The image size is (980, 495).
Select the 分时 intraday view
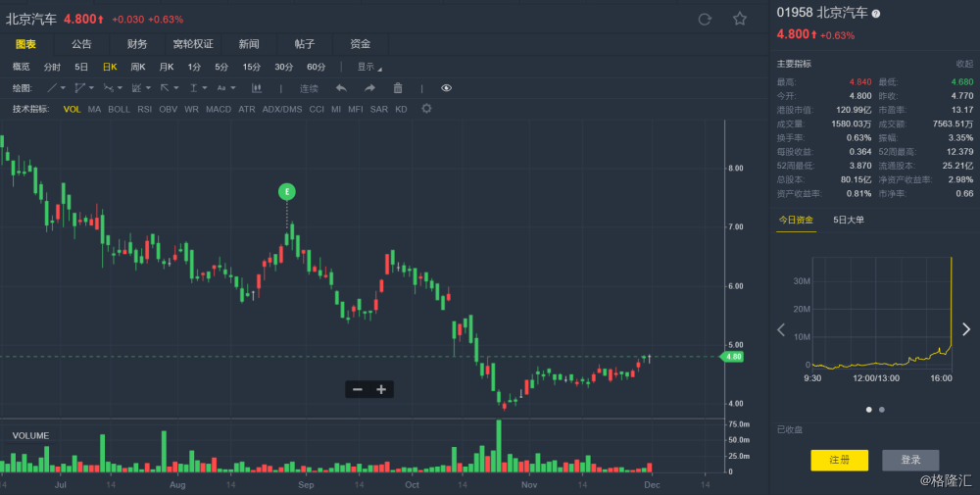pyautogui.click(x=52, y=67)
